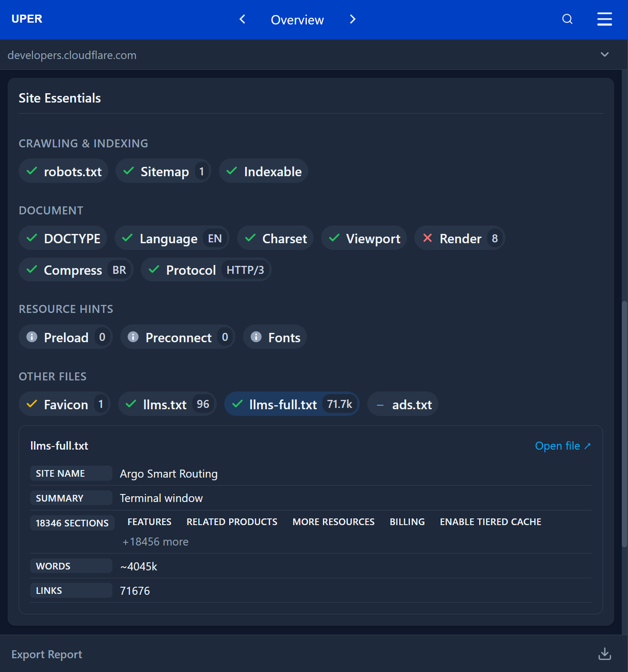Toggle the ads.txt badge
The width and height of the screenshot is (628, 672).
pyautogui.click(x=402, y=404)
